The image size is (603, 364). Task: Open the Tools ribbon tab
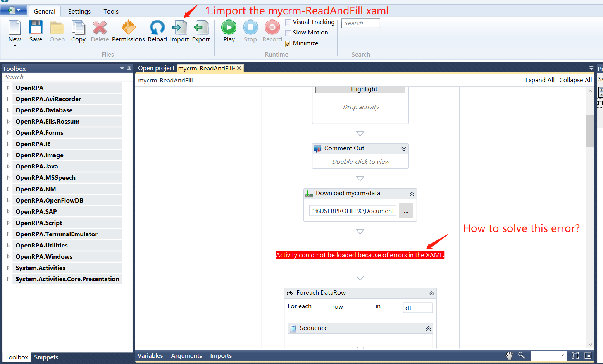tap(111, 11)
